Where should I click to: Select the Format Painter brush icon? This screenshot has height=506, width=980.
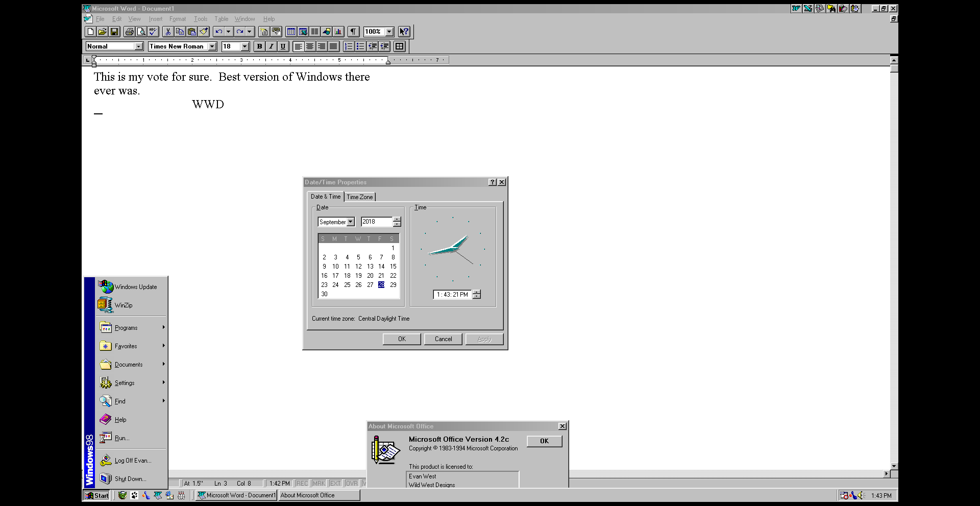204,32
